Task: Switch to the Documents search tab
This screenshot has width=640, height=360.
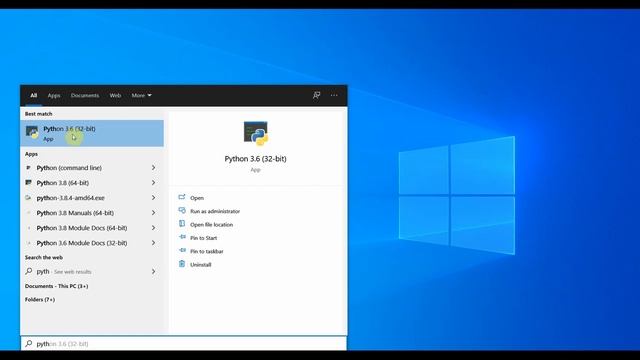Action: click(x=85, y=95)
